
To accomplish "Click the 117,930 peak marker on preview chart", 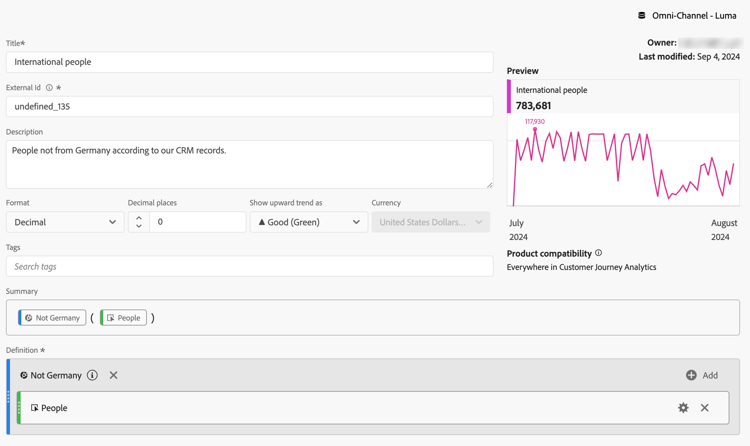I will [x=535, y=130].
